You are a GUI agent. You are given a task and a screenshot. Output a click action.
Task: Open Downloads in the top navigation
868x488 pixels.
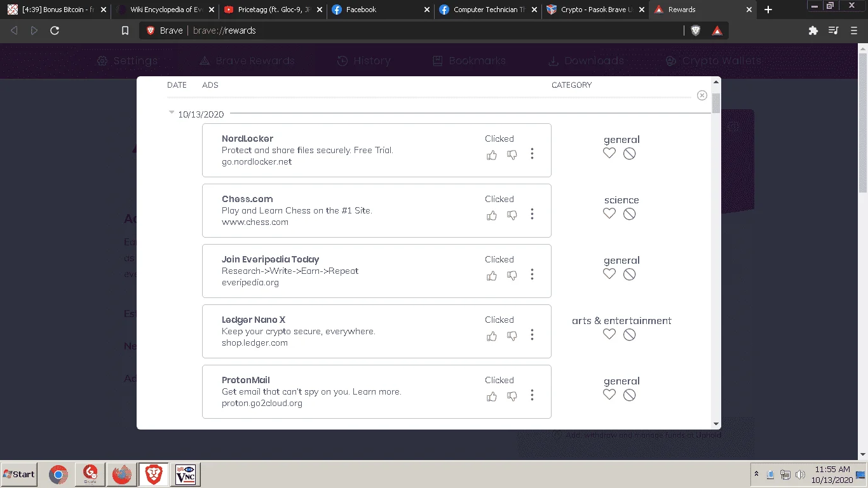pyautogui.click(x=586, y=61)
